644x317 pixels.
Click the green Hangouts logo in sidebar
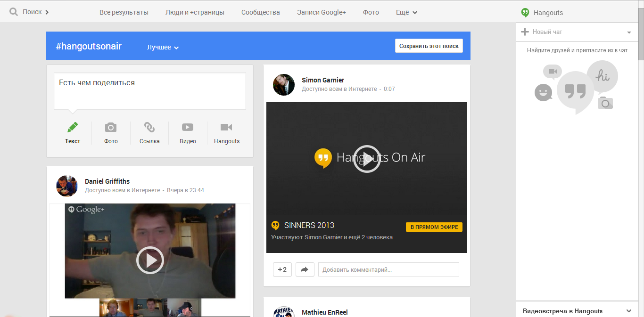pos(525,13)
